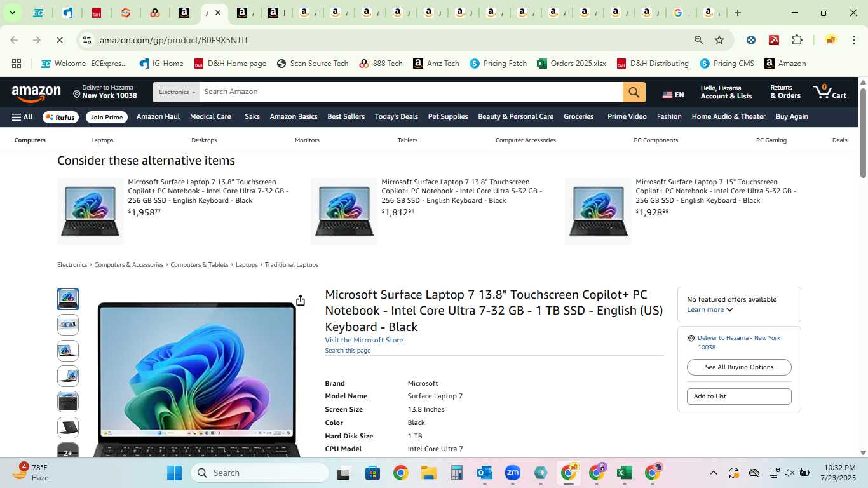Select Best Sellers in nav bar
868x488 pixels.
tap(346, 117)
